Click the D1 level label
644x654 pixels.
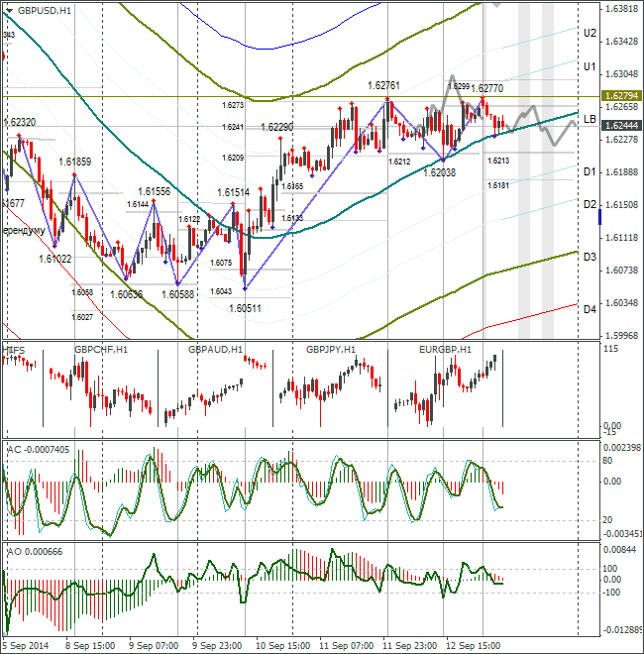[x=589, y=172]
